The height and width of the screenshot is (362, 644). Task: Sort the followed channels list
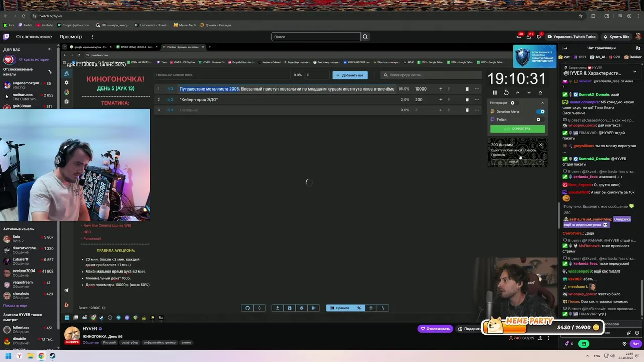pyautogui.click(x=50, y=72)
